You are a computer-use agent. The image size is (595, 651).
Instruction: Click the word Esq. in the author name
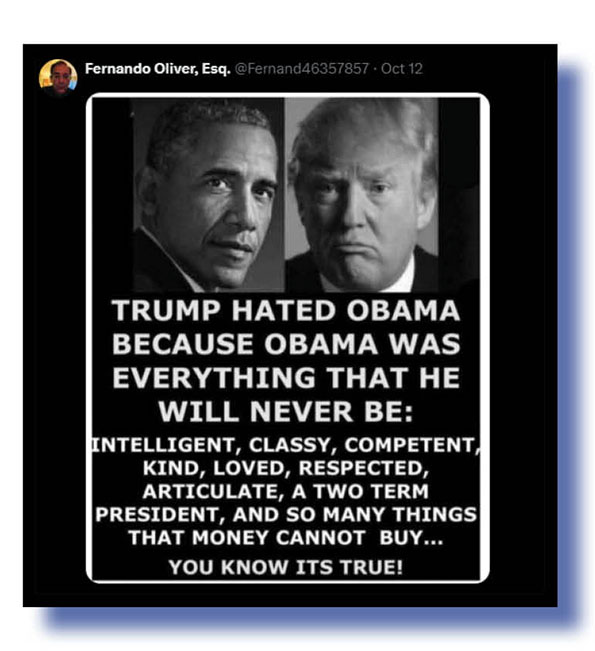click(215, 69)
